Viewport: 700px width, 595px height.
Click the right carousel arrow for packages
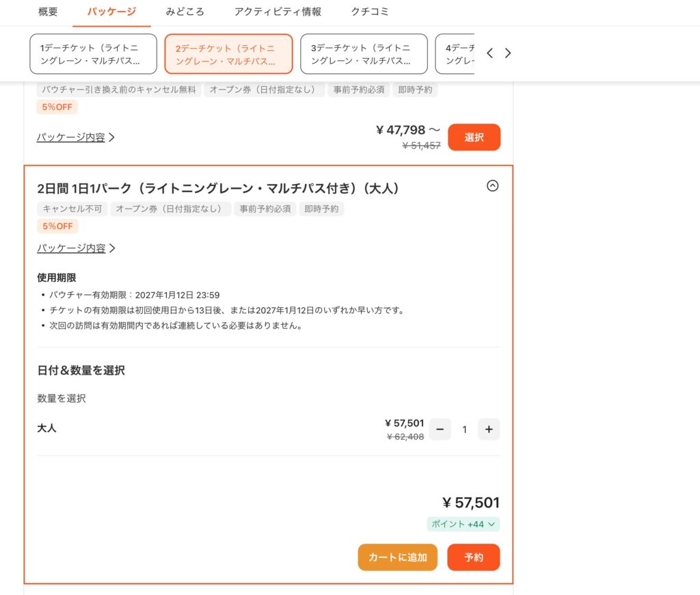tap(508, 53)
